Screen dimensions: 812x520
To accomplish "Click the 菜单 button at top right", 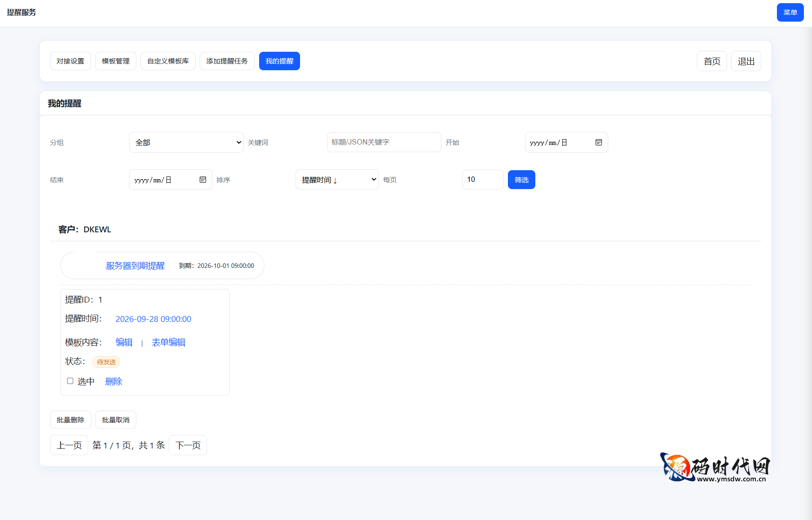I will [790, 13].
